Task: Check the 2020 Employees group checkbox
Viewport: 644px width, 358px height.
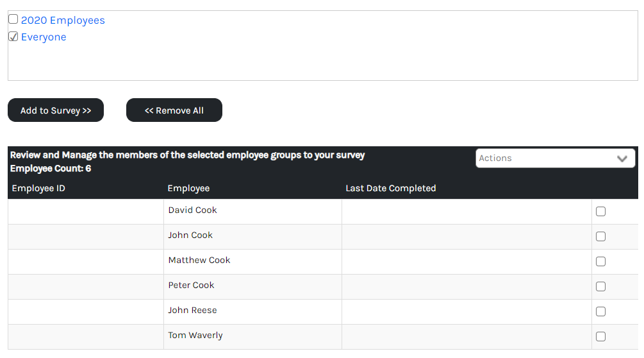Action: (13, 19)
